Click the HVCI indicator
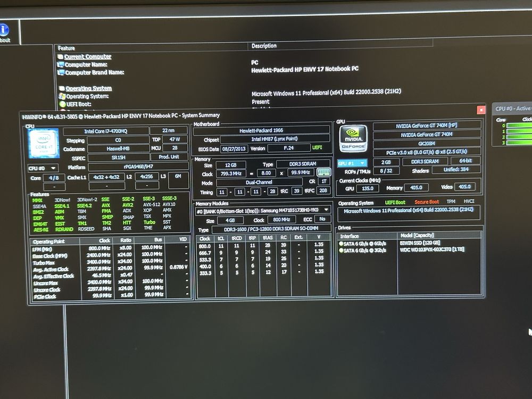 (469, 201)
